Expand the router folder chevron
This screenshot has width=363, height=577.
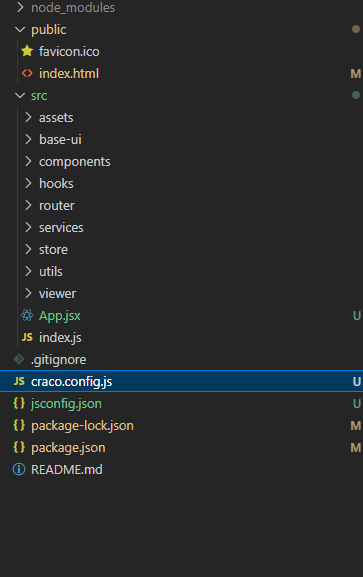(x=28, y=205)
